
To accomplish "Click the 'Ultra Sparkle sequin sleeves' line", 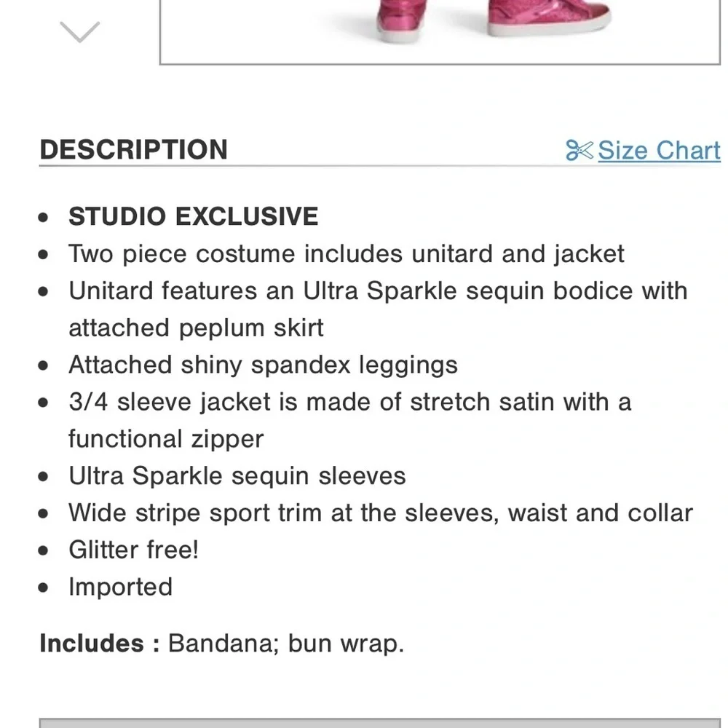I will 237,476.
